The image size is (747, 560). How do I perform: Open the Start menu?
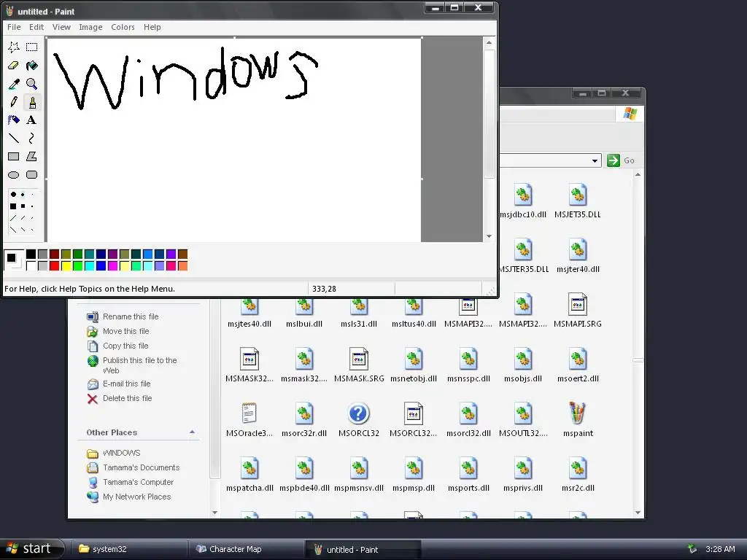(x=32, y=549)
